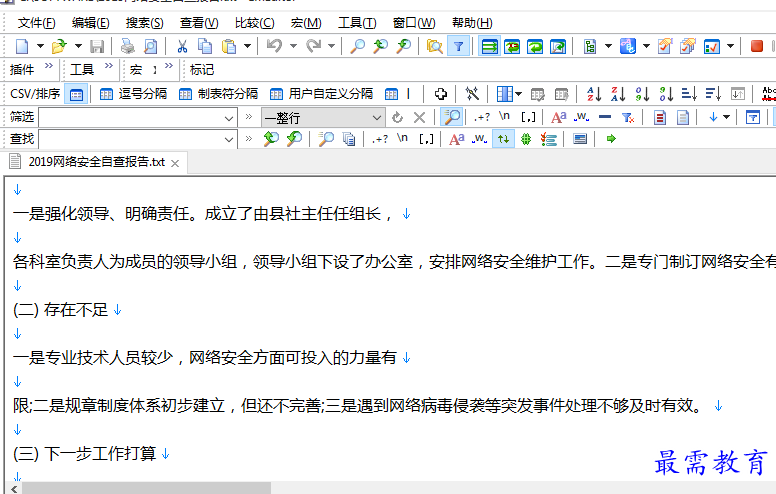This screenshot has height=494, width=776.
Task: Click the white plus cross icon in CSV toolbar
Action: (440, 94)
